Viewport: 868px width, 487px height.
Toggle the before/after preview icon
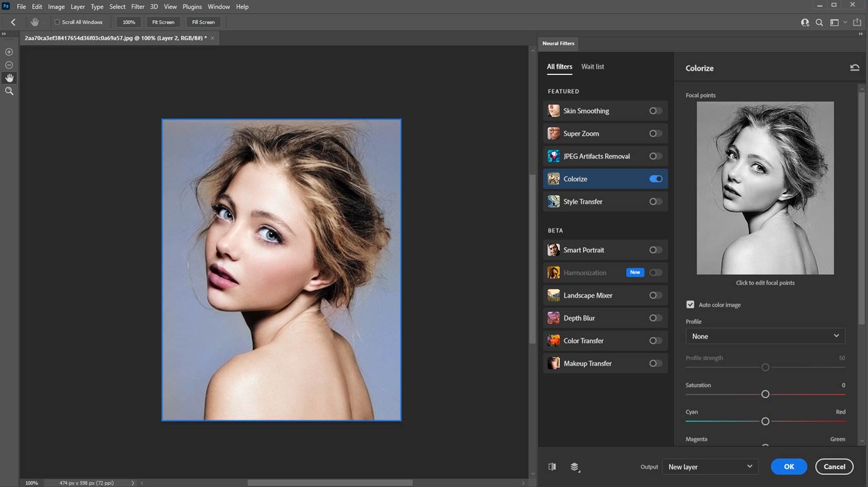(x=552, y=467)
